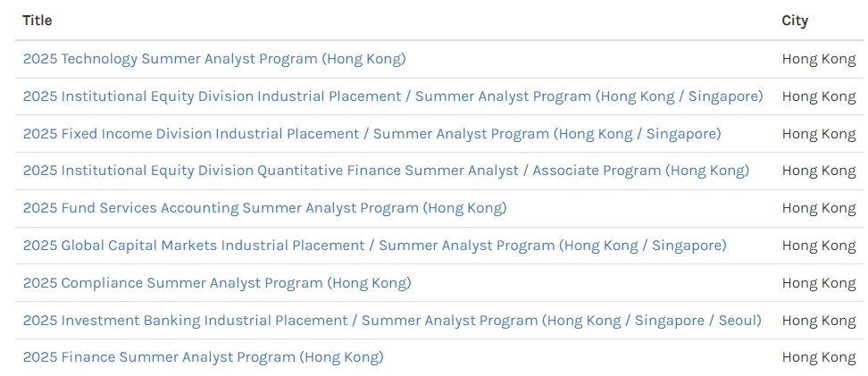This screenshot has height=376, width=868.
Task: Click Hong Kong city cell in Technology row
Action: [819, 59]
